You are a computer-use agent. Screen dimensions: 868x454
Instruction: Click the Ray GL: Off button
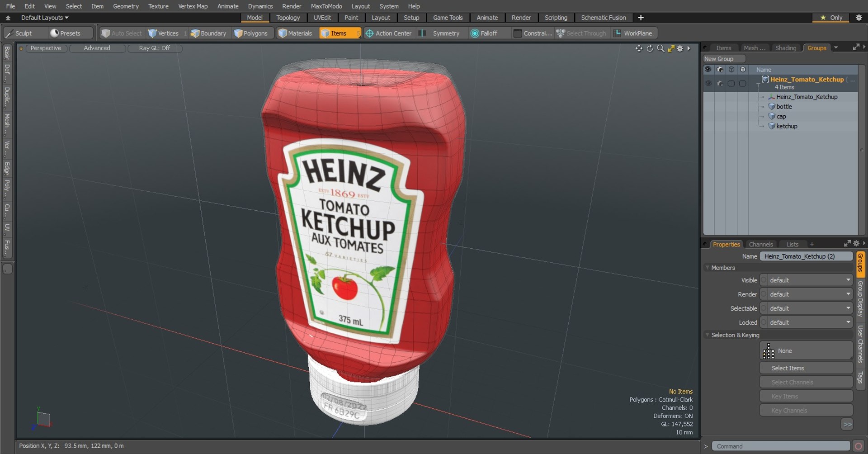pos(155,48)
